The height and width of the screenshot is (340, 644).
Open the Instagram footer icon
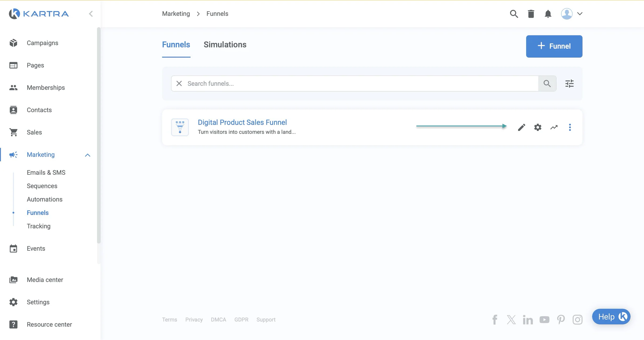coord(577,320)
